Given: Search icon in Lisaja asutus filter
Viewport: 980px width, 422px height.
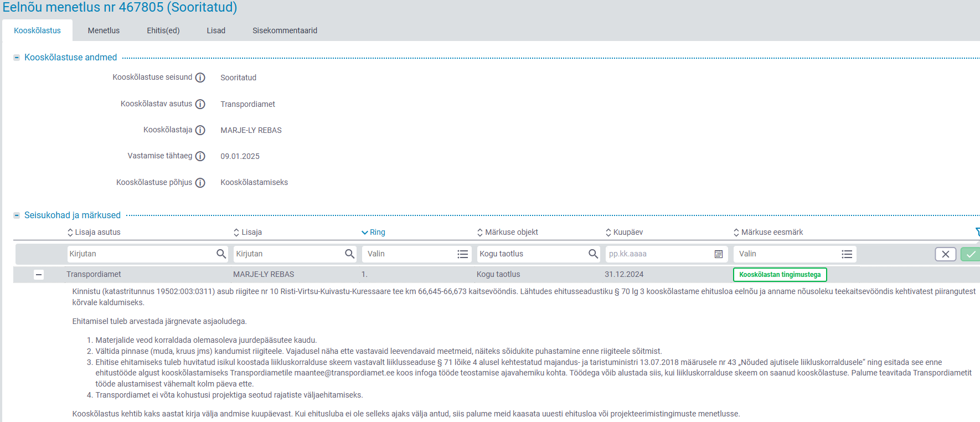Looking at the screenshot, I should (x=221, y=254).
